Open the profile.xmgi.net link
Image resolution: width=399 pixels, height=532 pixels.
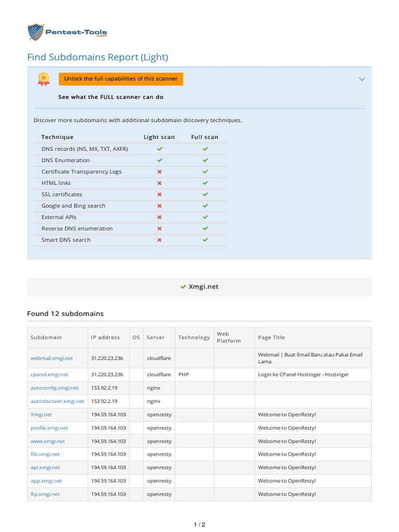point(49,428)
